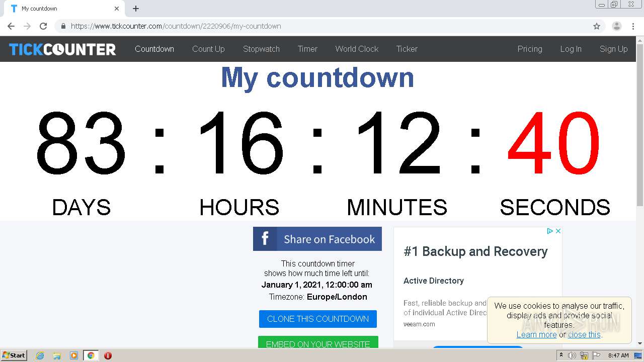Click the browser forward arrow
Screen dimensions: 644x362
click(27, 26)
